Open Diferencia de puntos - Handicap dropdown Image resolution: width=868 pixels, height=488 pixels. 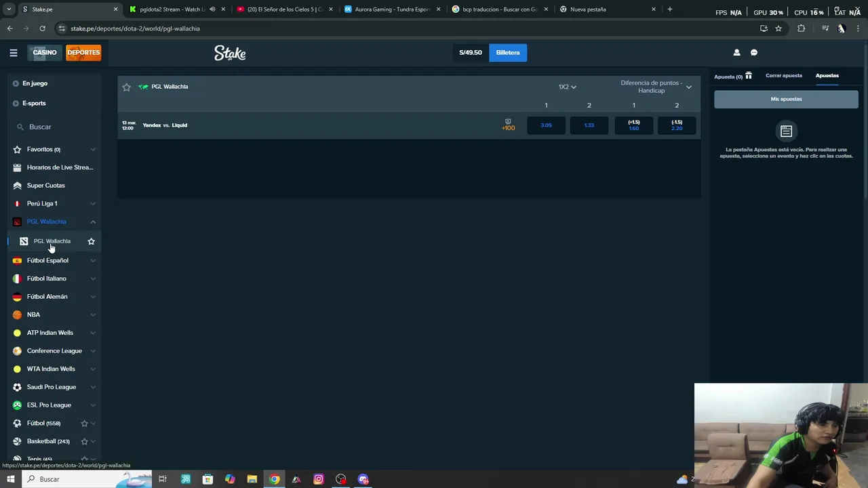[656, 87]
